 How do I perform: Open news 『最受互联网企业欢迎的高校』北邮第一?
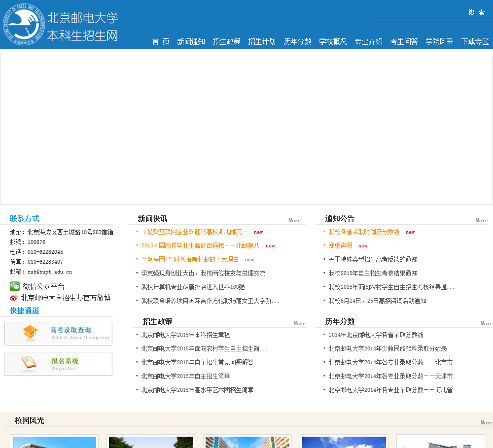point(194,232)
